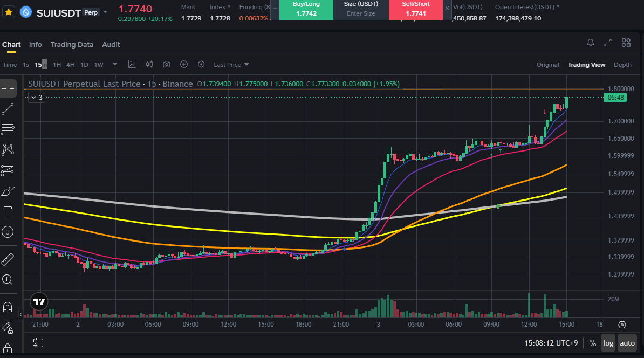Click the Buy/Long 1.7742 button
This screenshot has width=644, height=358.
click(x=306, y=9)
